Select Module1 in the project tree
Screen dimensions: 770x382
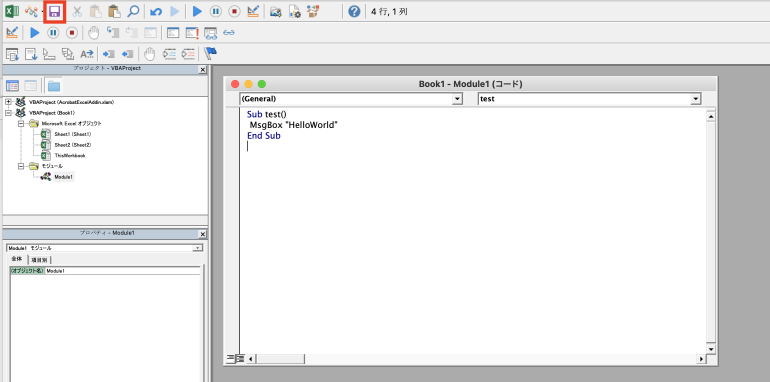pos(64,176)
